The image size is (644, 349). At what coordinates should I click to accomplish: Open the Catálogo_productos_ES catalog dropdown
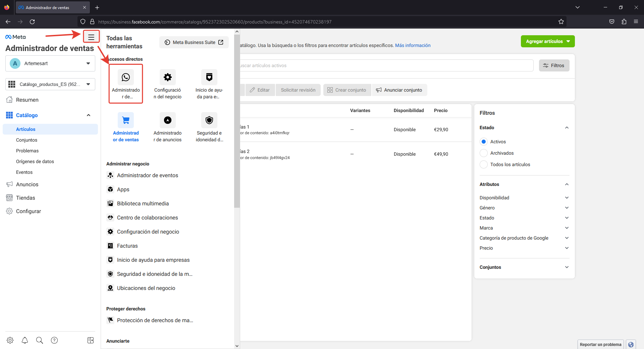[50, 84]
